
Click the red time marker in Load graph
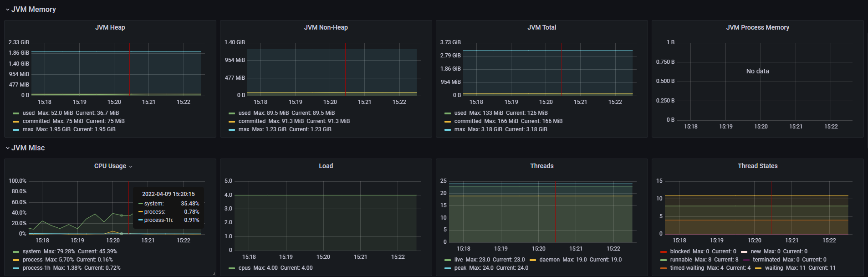[x=340, y=216]
